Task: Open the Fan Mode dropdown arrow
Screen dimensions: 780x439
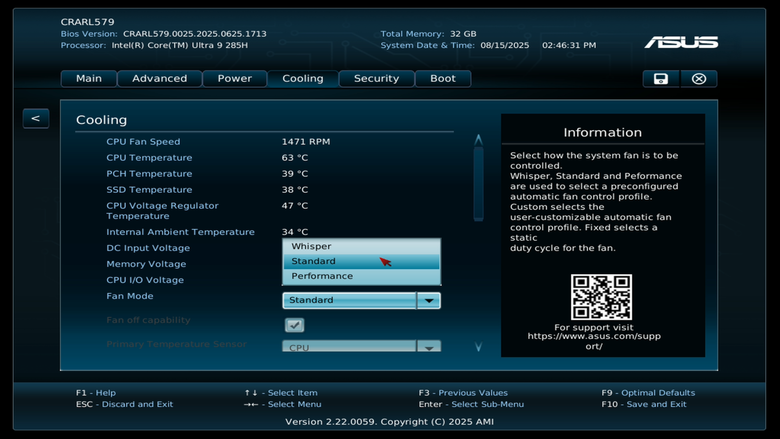Action: tap(429, 300)
